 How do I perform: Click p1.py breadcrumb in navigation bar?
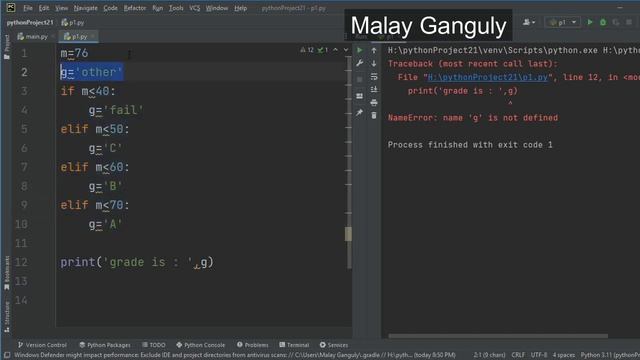[x=73, y=22]
